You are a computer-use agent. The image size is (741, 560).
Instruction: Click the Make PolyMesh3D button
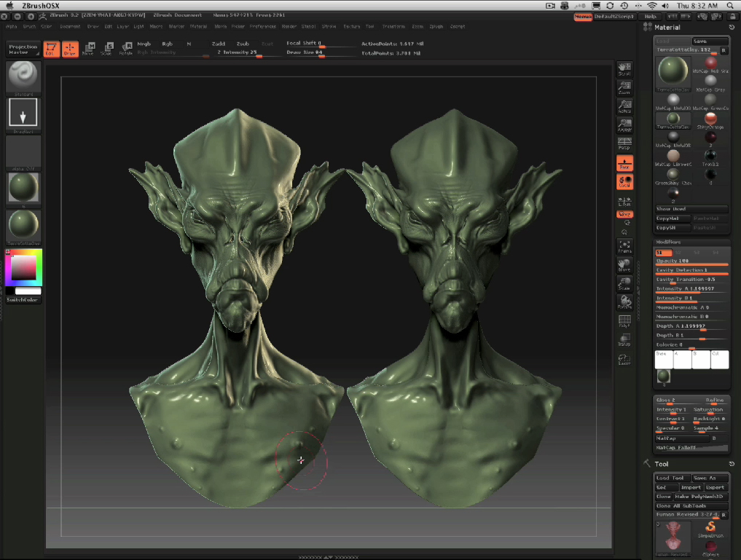(700, 497)
